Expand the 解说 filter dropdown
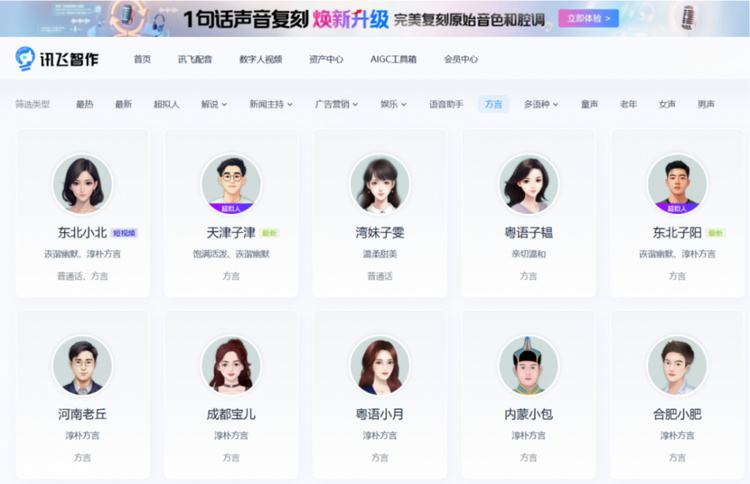Image resolution: width=750 pixels, height=484 pixels. pos(214,104)
